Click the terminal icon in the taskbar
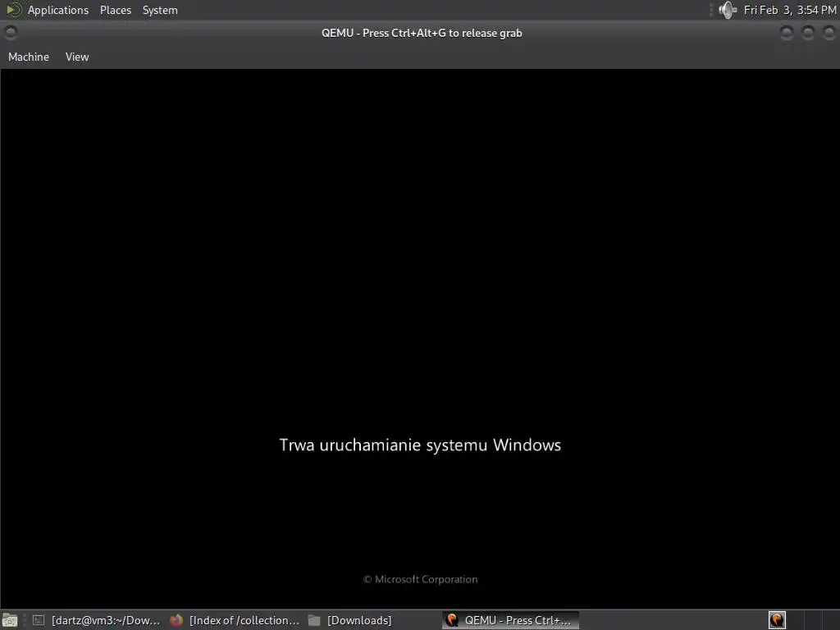Image resolution: width=840 pixels, height=630 pixels. pos(39,620)
